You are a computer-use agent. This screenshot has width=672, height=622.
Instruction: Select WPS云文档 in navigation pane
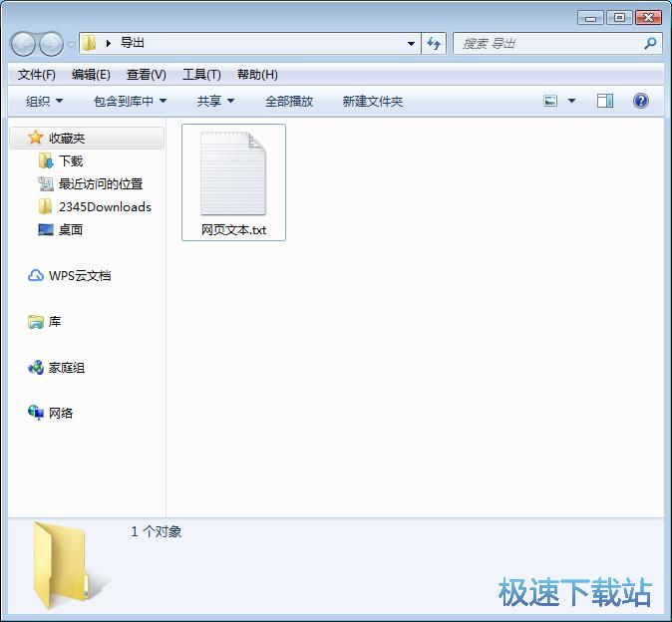pyautogui.click(x=80, y=275)
